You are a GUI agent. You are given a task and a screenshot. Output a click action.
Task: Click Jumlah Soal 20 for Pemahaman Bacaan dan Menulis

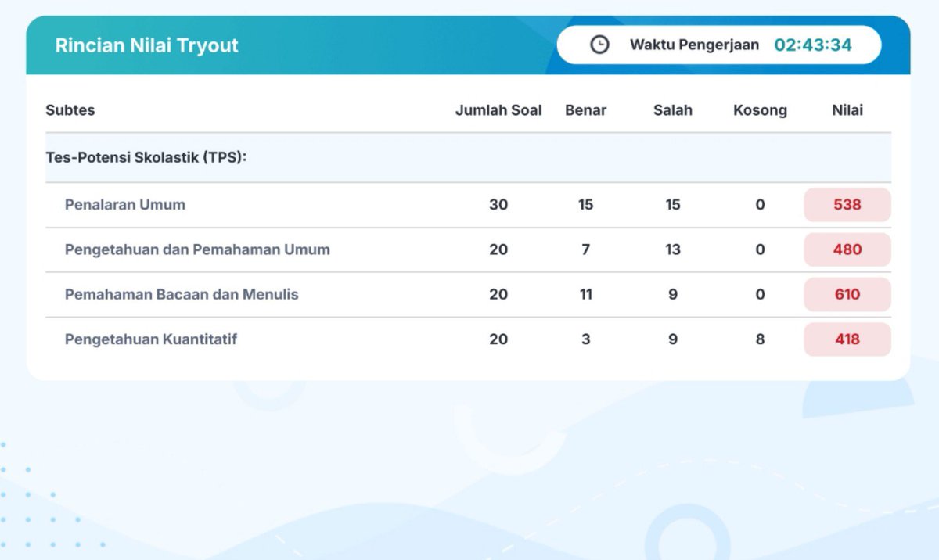click(x=498, y=294)
